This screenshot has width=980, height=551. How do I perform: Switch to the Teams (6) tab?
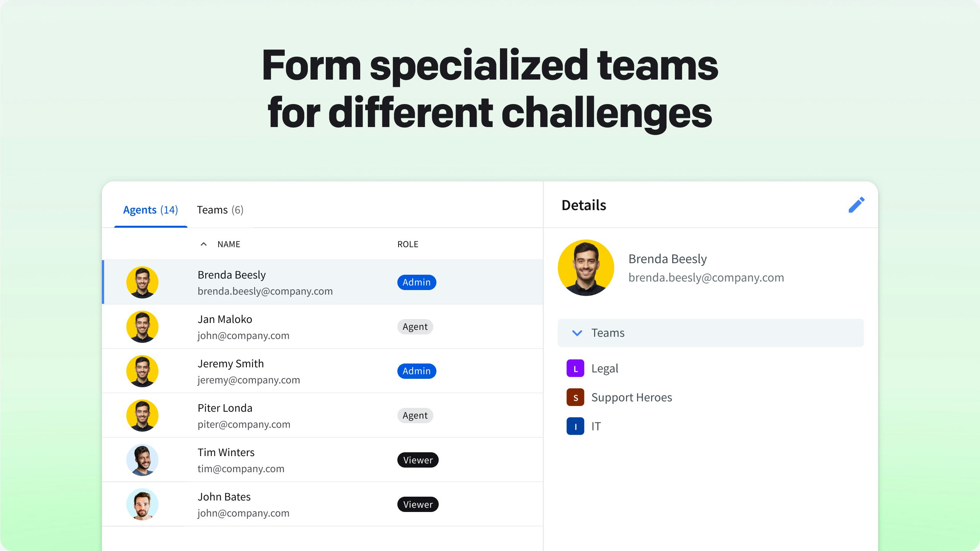coord(220,210)
